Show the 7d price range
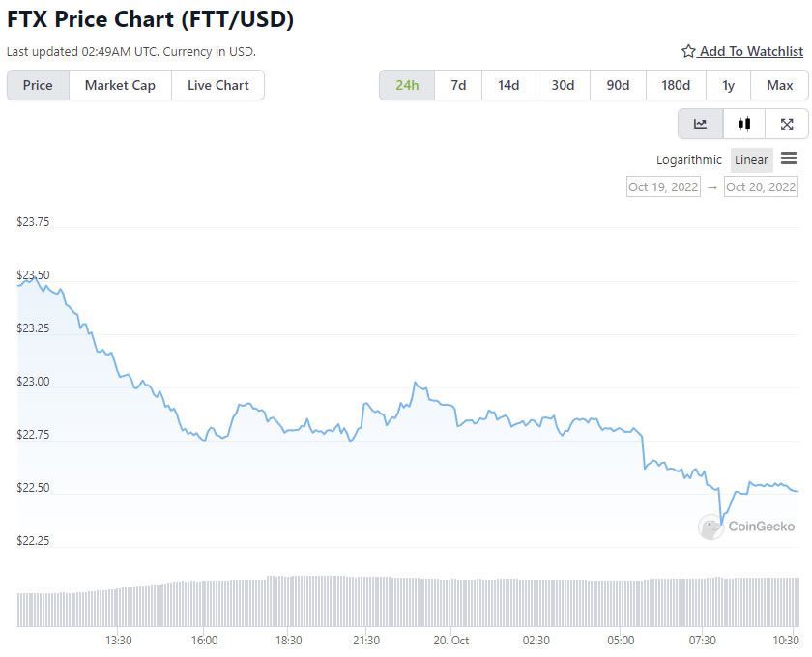This screenshot has width=812, height=657. [458, 85]
